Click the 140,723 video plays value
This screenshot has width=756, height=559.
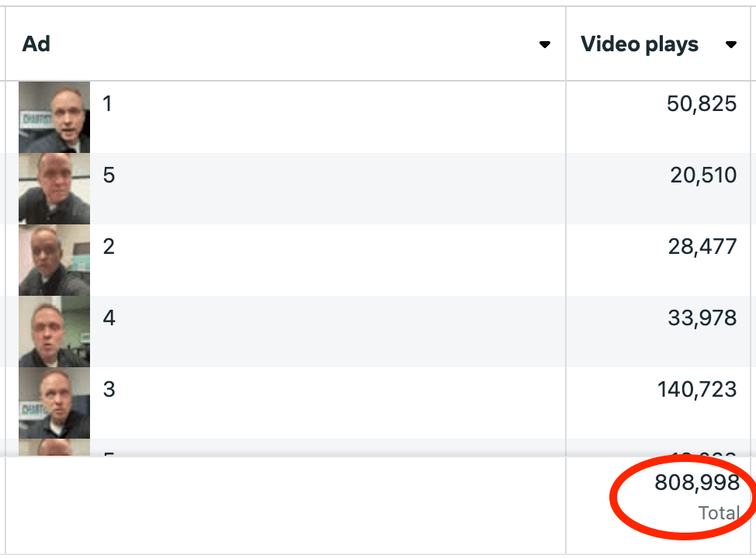click(697, 389)
